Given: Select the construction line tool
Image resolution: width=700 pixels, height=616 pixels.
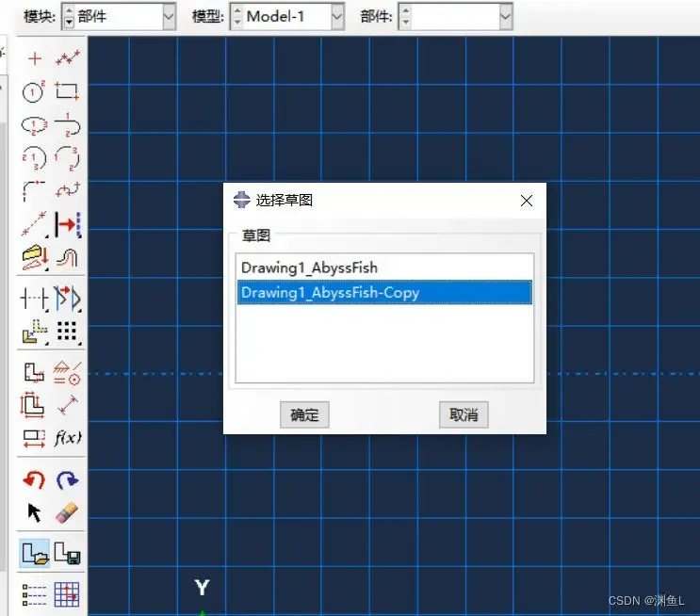Looking at the screenshot, I should coord(34,224).
